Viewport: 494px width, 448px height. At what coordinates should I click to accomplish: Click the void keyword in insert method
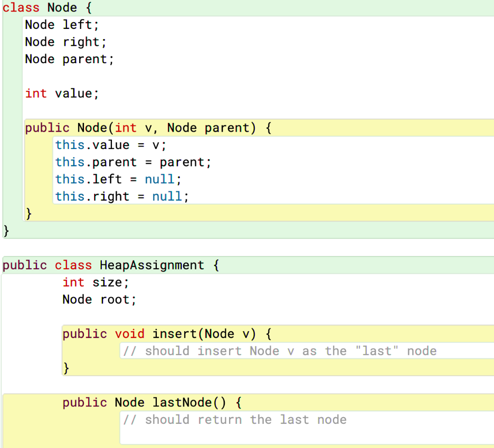[x=129, y=334]
